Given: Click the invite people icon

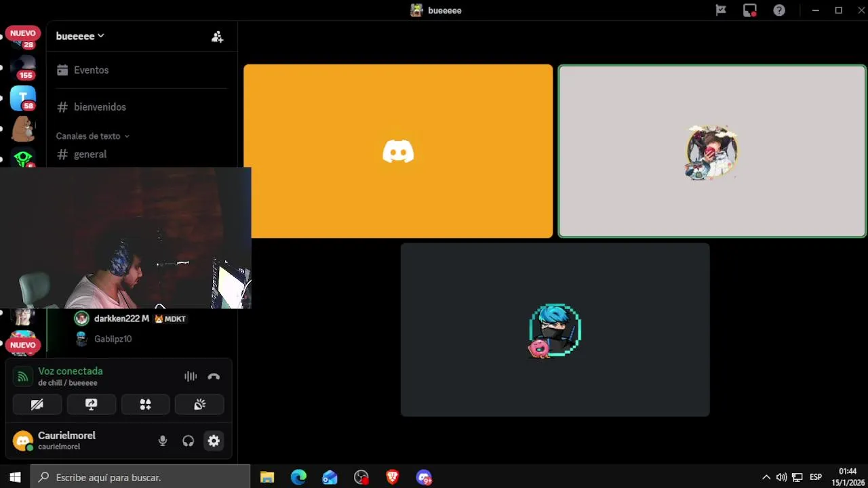Looking at the screenshot, I should 217,37.
